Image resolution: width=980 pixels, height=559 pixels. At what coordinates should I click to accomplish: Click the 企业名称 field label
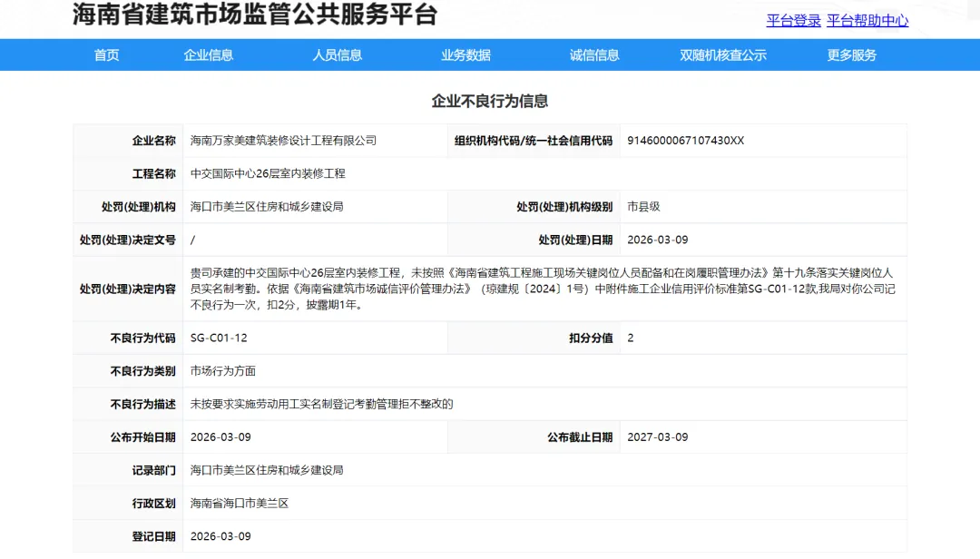pyautogui.click(x=153, y=141)
